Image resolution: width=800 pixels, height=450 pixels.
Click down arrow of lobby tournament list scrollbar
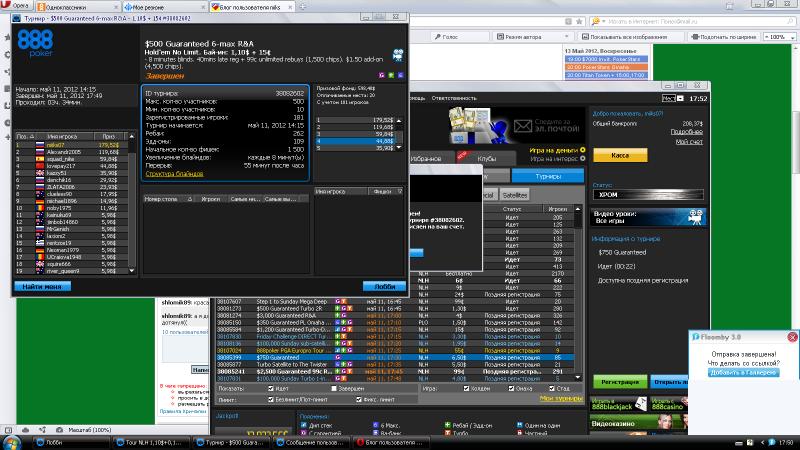[x=578, y=378]
